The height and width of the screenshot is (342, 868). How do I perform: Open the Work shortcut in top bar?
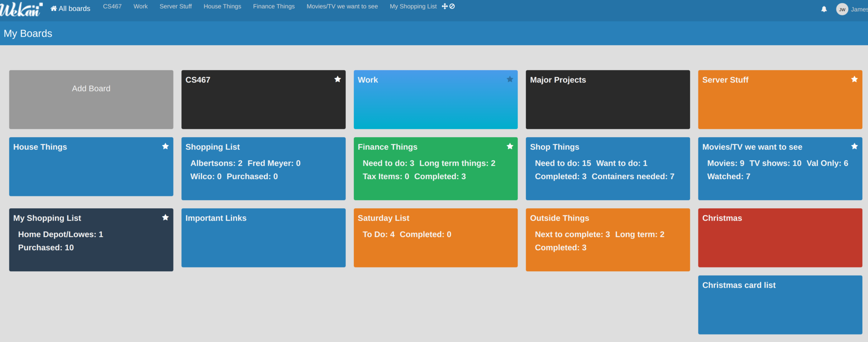coord(141,6)
